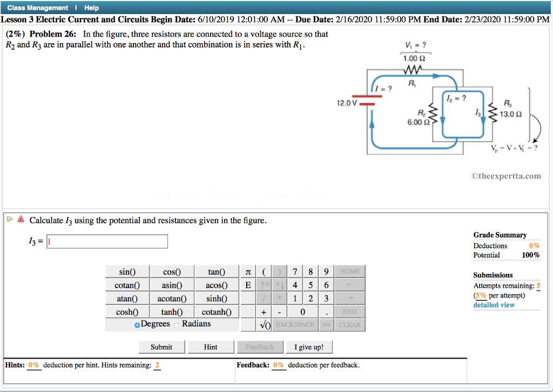Viewport: 553px width, 392px height.
Task: Insert sin() from the function pad
Action: click(x=127, y=272)
